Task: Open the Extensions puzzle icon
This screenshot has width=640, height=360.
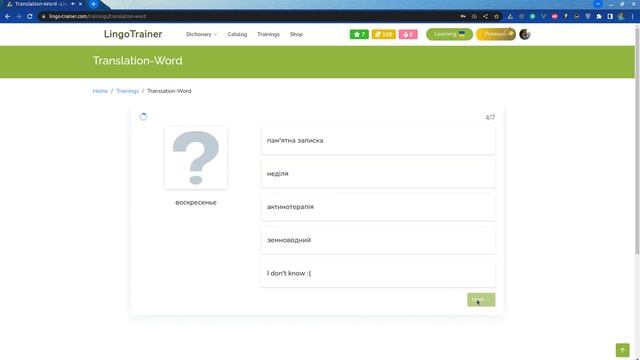Action: (599, 16)
